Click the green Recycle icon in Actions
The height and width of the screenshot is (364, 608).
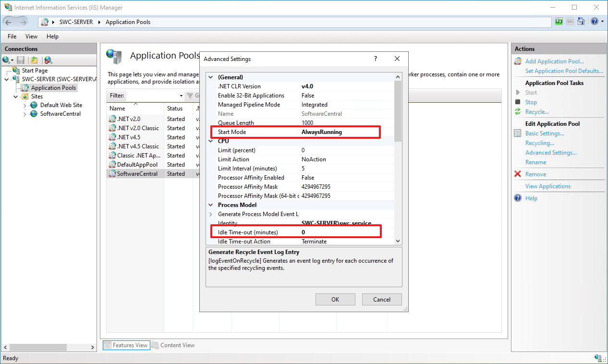tap(518, 112)
